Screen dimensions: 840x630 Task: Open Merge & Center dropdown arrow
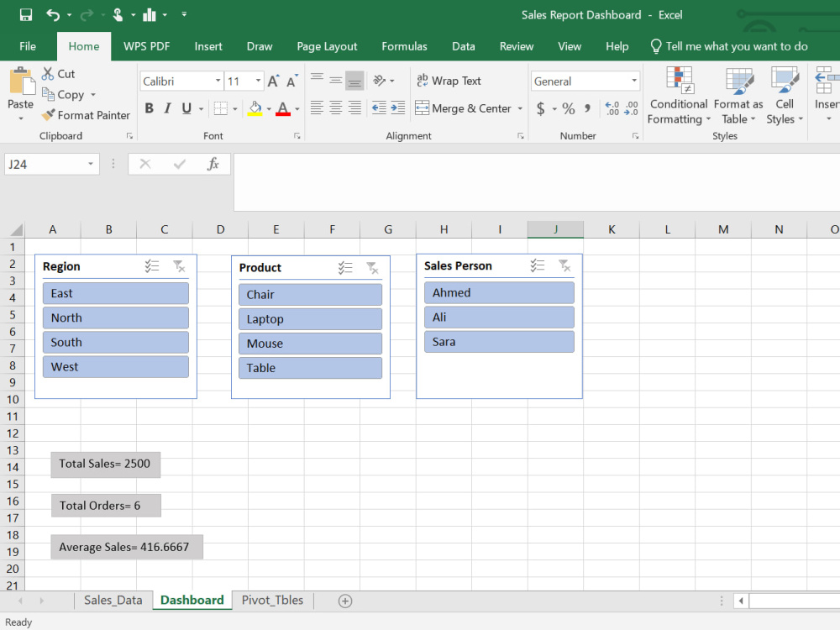click(x=520, y=108)
